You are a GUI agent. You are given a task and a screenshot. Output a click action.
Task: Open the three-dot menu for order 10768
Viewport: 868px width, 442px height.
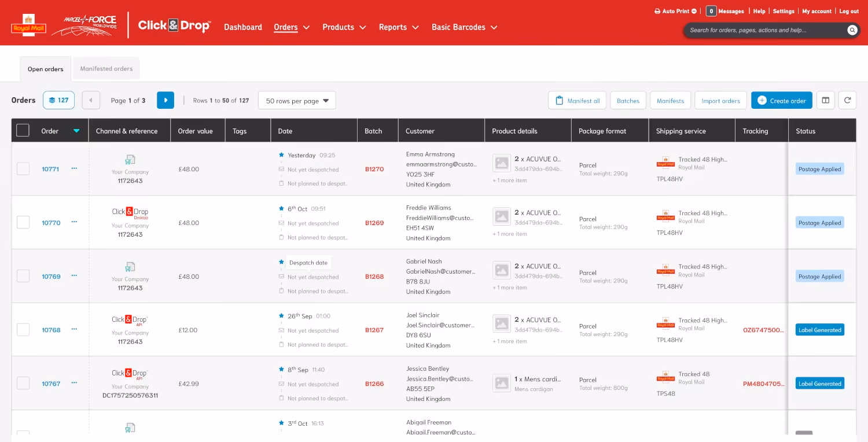[74, 329]
